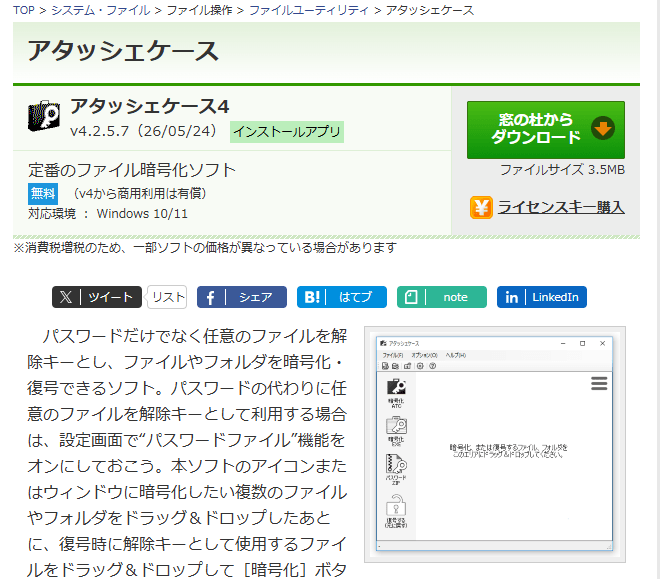The height and width of the screenshot is (579, 660).
Task: Go to ファイル操作 breadcrumb
Action: (199, 10)
